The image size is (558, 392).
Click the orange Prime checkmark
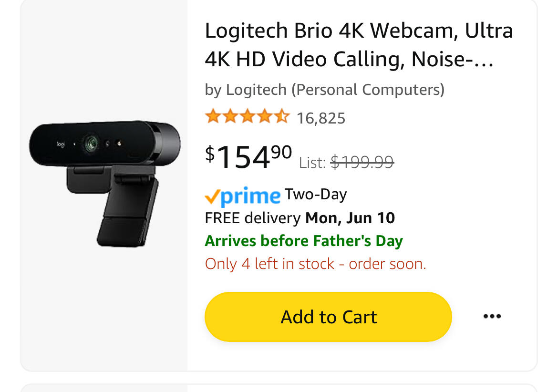212,196
